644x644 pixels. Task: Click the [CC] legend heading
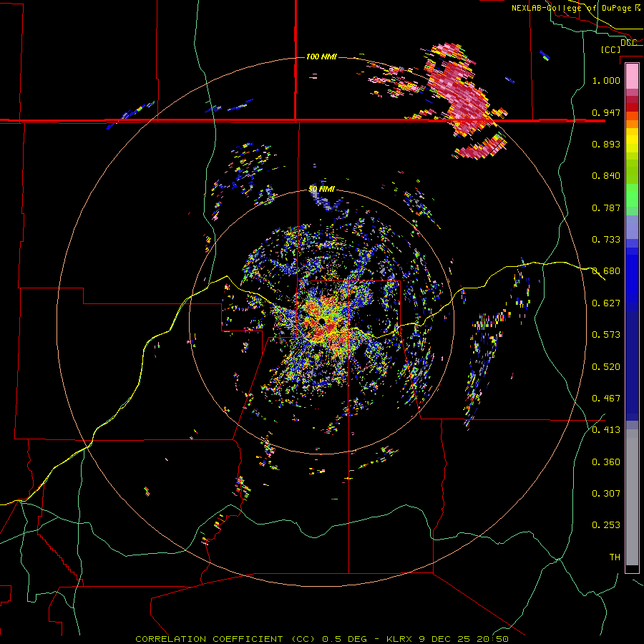point(610,49)
